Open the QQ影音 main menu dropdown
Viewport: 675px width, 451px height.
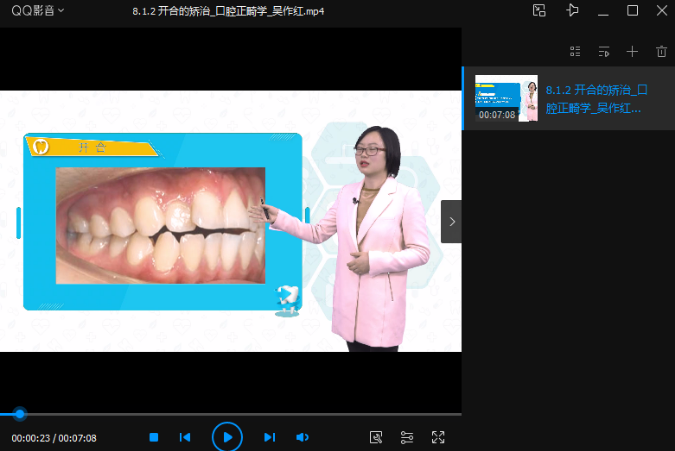click(x=38, y=10)
